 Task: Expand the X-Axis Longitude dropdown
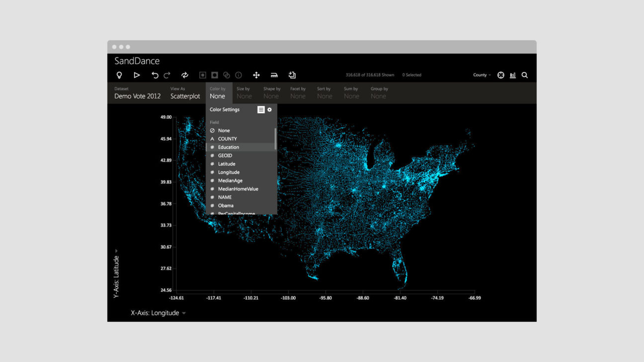coord(158,313)
